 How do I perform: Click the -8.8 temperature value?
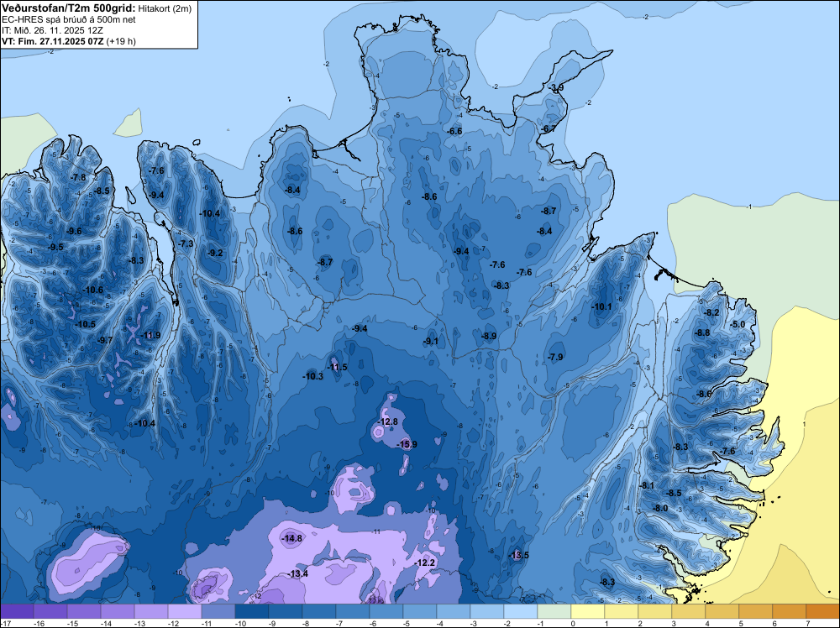pos(702,333)
